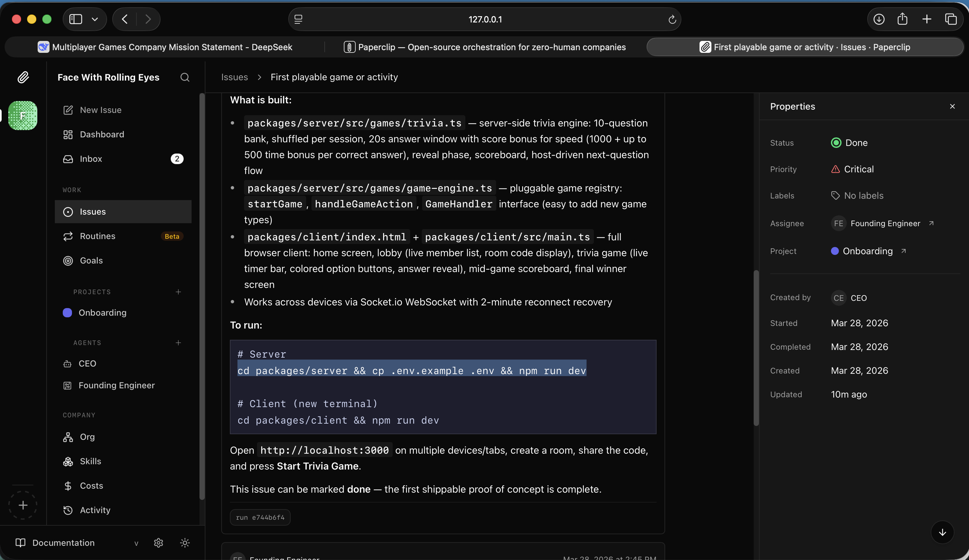Screen dimensions: 969x560
Task: Open the Inbox showing 2 notifications
Action: pos(68,159)
